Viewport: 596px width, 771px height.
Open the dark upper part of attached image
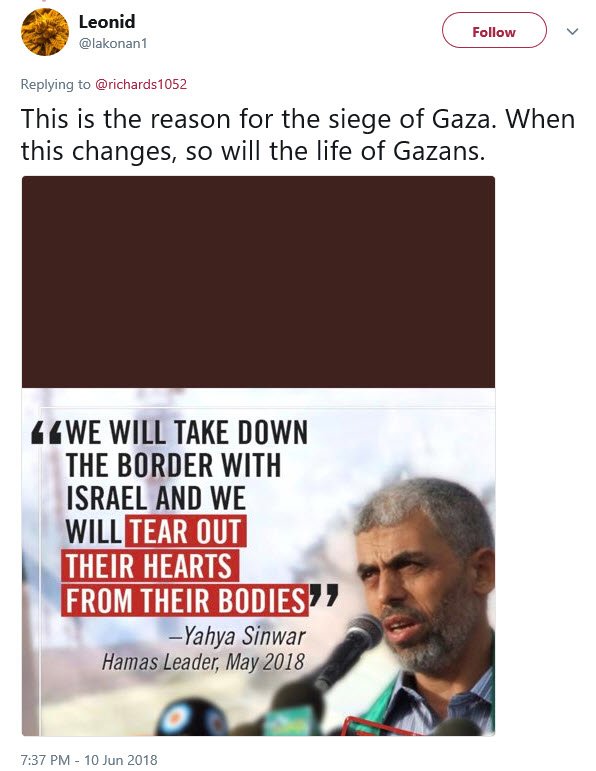tap(258, 282)
